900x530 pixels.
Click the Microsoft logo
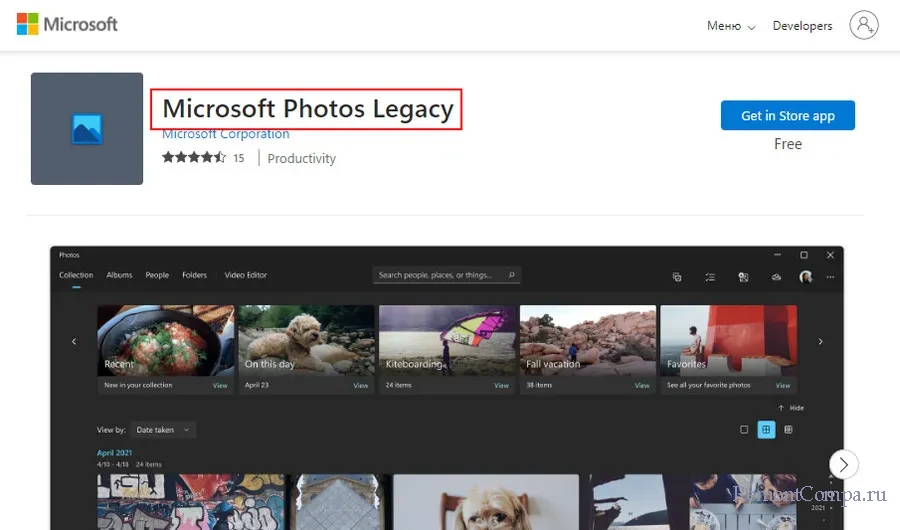pyautogui.click(x=67, y=24)
